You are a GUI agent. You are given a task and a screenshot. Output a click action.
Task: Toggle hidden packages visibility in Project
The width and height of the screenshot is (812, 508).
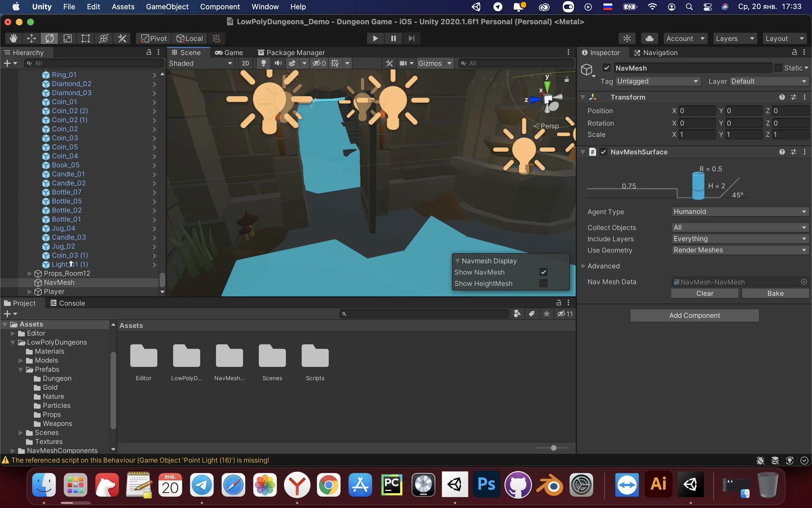[x=565, y=314]
